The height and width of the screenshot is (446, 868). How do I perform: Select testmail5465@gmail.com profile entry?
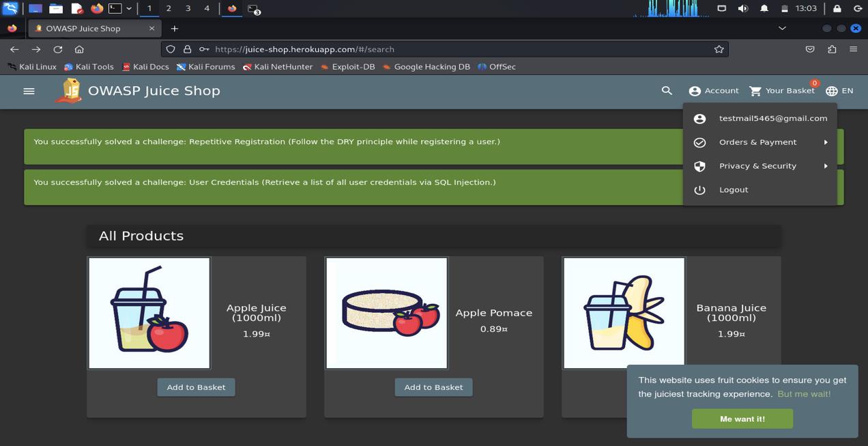coord(772,118)
